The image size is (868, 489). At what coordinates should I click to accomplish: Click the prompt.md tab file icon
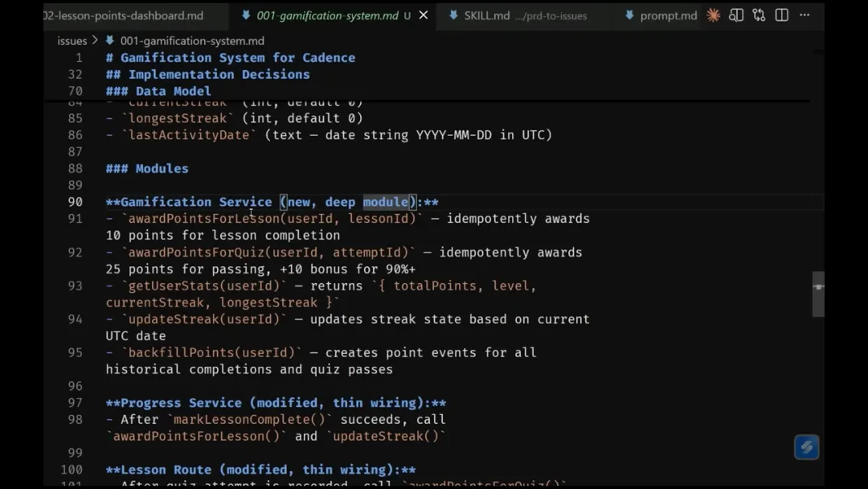629,15
